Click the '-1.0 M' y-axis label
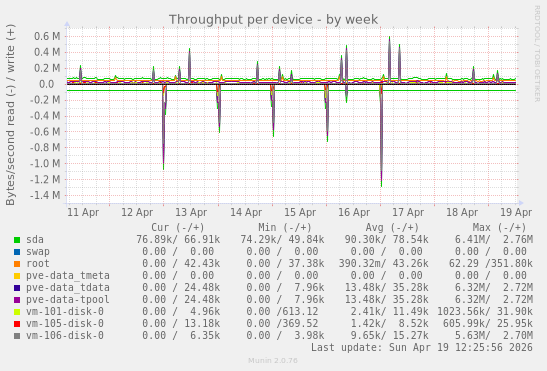The width and height of the screenshot is (547, 371). pos(45,163)
